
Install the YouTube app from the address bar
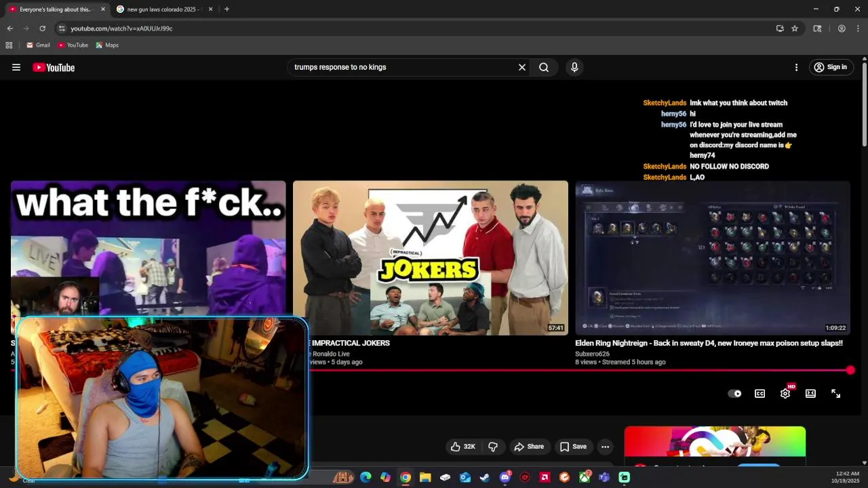(780, 28)
